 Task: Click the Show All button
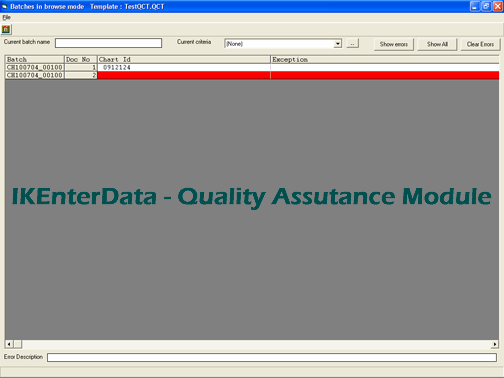coord(437,44)
